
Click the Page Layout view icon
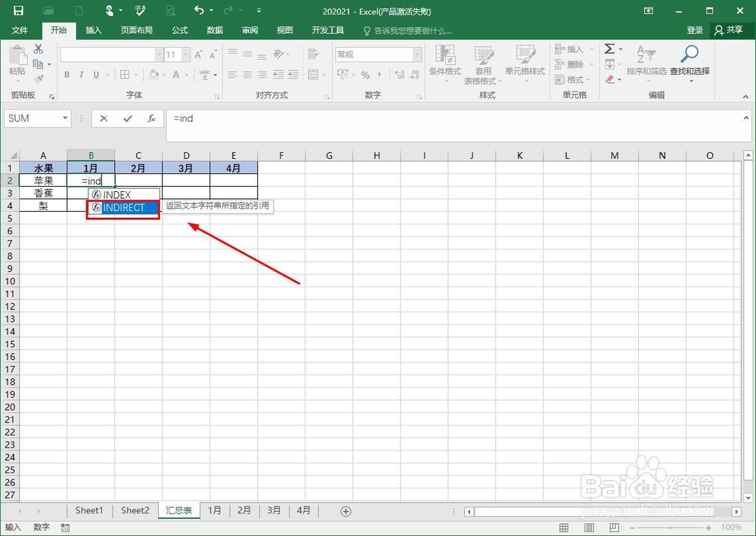[589, 528]
